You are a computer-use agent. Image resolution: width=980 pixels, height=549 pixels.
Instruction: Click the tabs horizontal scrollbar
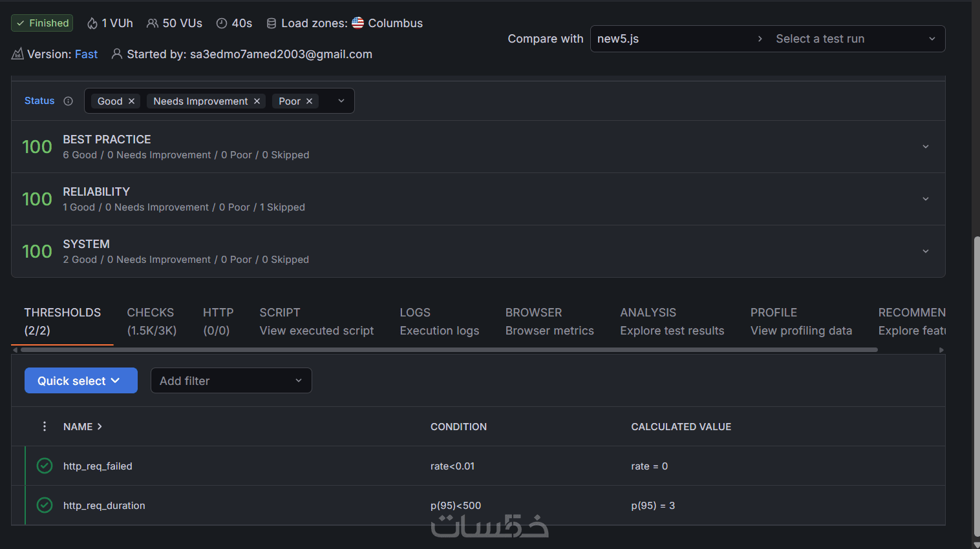[x=449, y=350]
